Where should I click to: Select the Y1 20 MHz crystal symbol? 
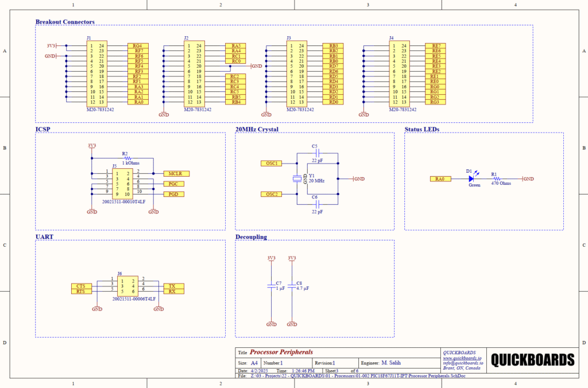tap(297, 179)
